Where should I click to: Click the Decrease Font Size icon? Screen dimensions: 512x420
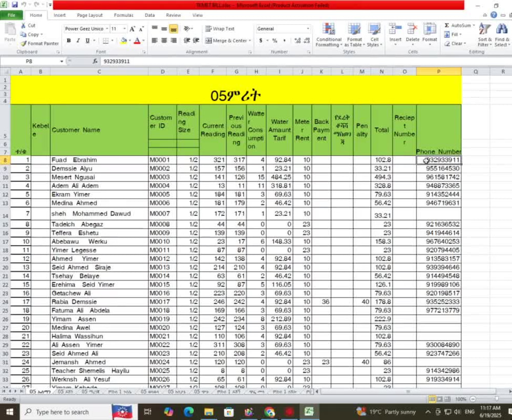click(x=141, y=29)
